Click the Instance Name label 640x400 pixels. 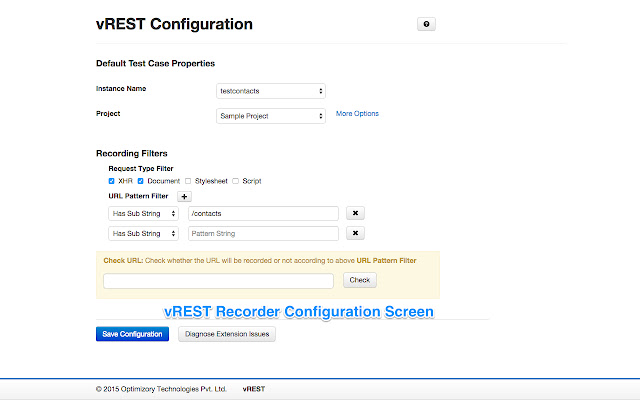pos(121,89)
